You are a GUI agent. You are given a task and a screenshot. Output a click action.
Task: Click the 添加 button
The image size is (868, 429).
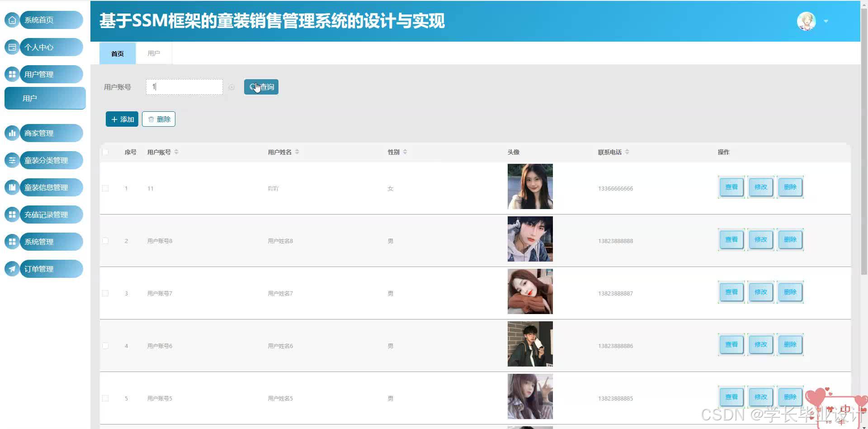click(122, 119)
